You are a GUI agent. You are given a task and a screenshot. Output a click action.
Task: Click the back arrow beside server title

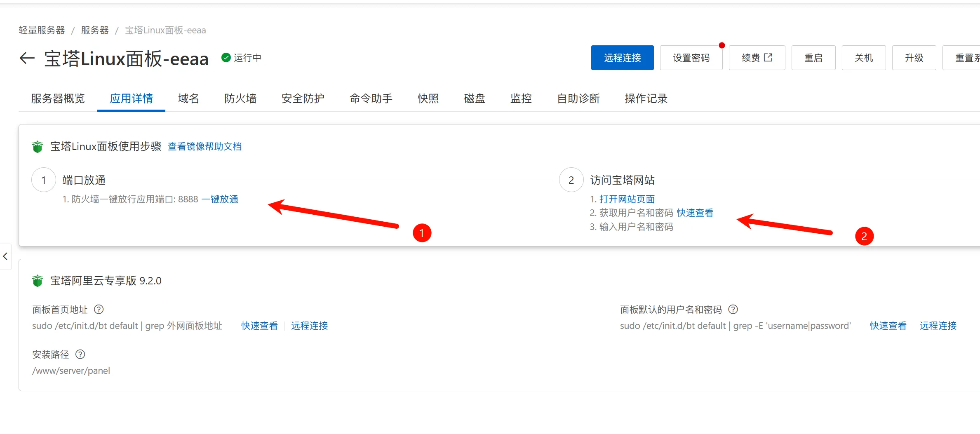pyautogui.click(x=27, y=58)
